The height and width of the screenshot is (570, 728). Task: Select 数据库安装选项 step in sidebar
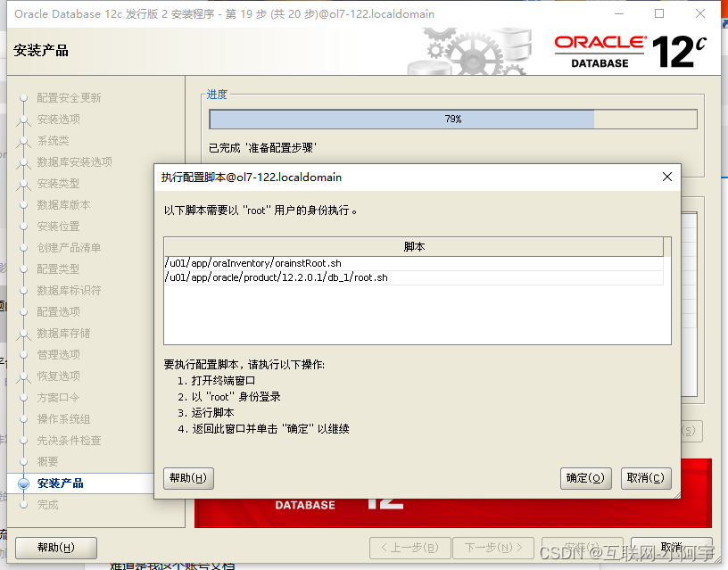[x=74, y=162]
